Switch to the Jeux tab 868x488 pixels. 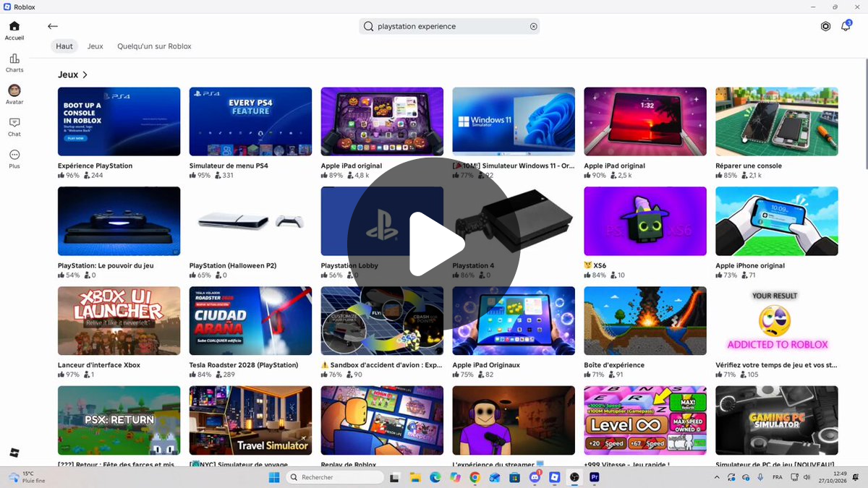tap(95, 46)
